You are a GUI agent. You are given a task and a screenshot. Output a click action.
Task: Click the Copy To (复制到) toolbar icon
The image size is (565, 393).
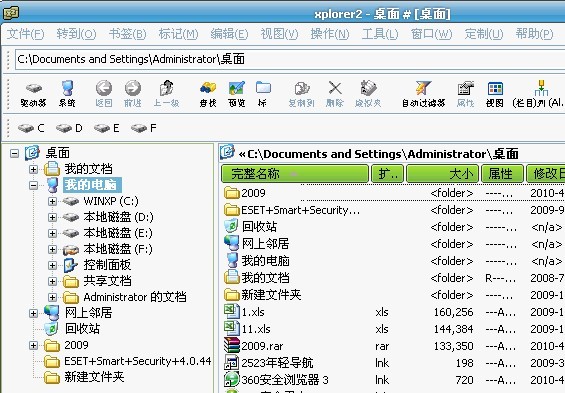point(302,94)
